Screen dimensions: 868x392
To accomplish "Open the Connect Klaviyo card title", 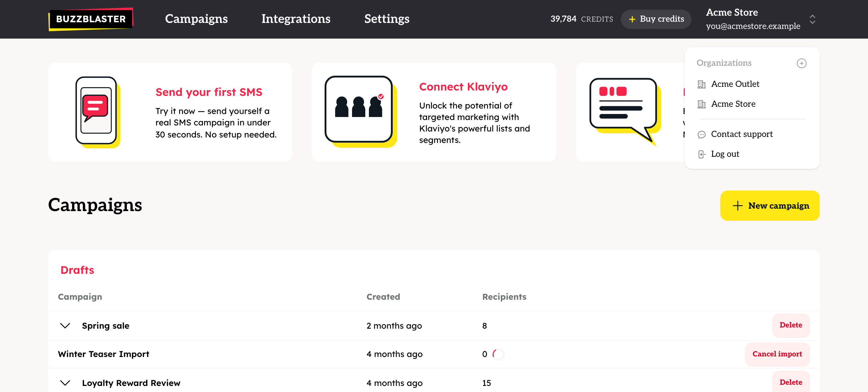I will tap(463, 87).
